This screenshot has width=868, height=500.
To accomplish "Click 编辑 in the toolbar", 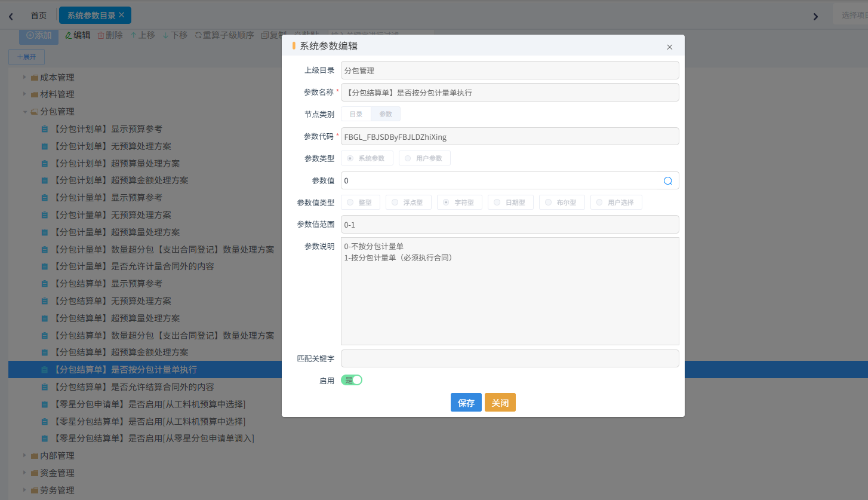I will click(78, 35).
